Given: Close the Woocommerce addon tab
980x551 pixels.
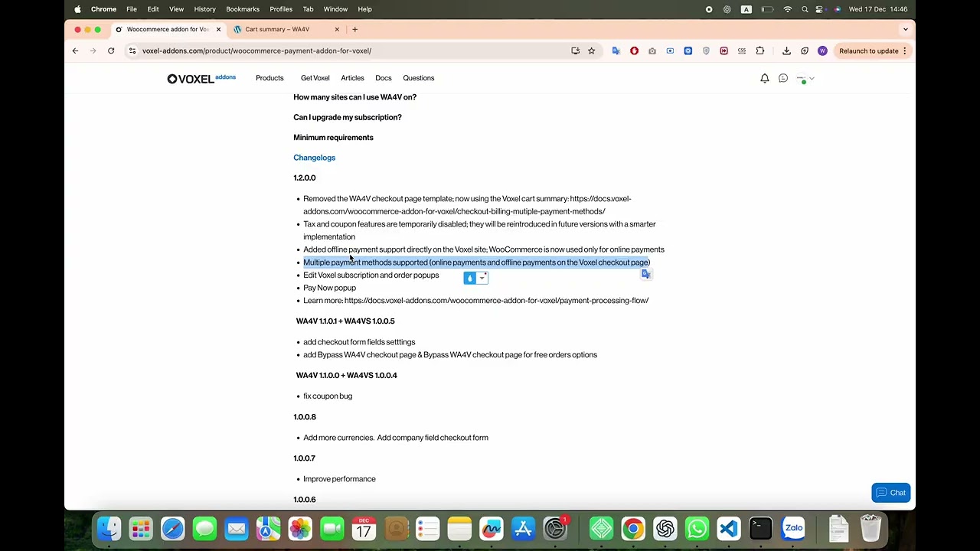Looking at the screenshot, I should coord(218,29).
